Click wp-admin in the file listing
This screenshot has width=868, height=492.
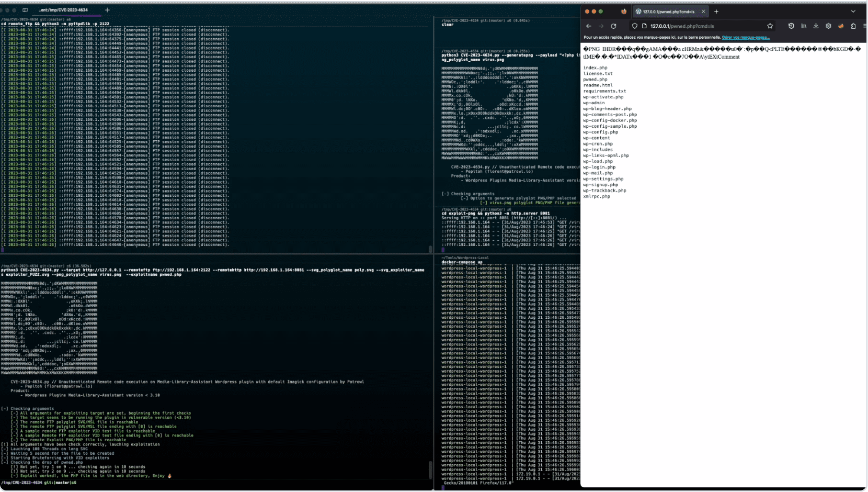[593, 103]
